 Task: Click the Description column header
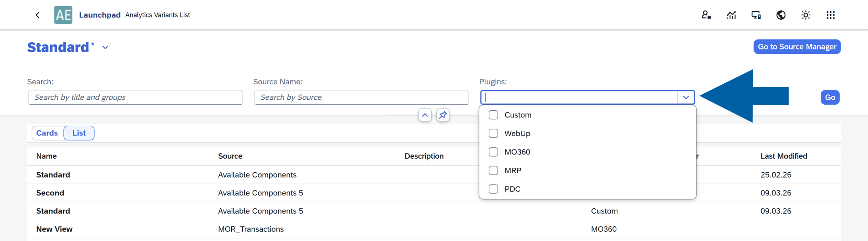coord(424,156)
